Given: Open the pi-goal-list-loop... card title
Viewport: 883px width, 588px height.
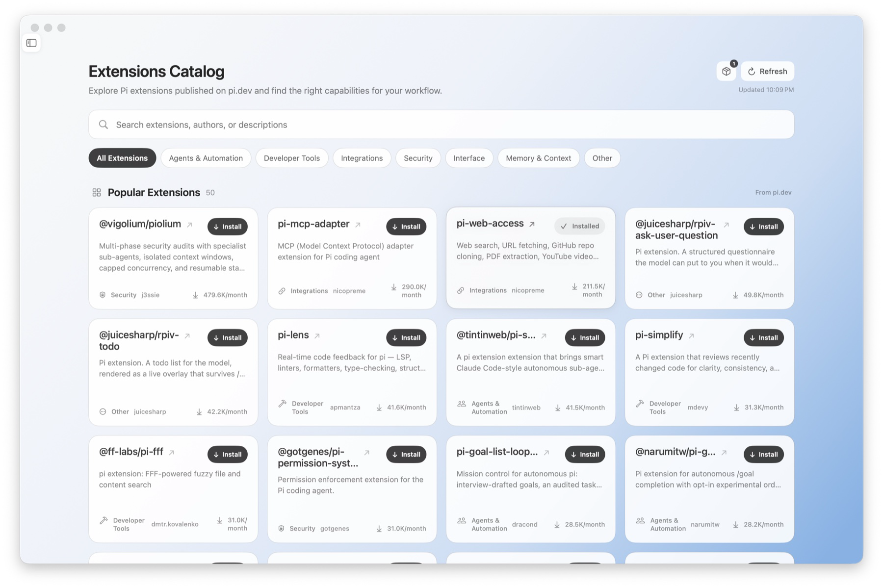Looking at the screenshot, I should pos(497,452).
